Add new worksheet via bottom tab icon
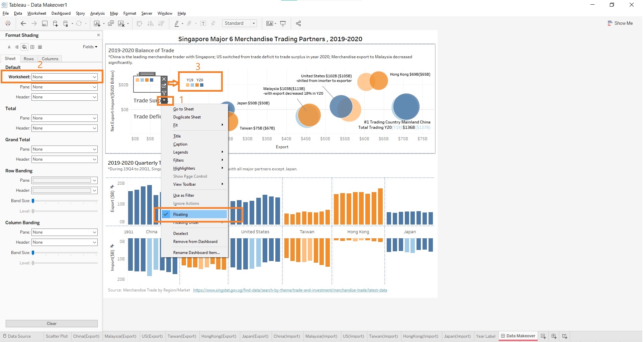This screenshot has height=342, width=644. pos(543,336)
